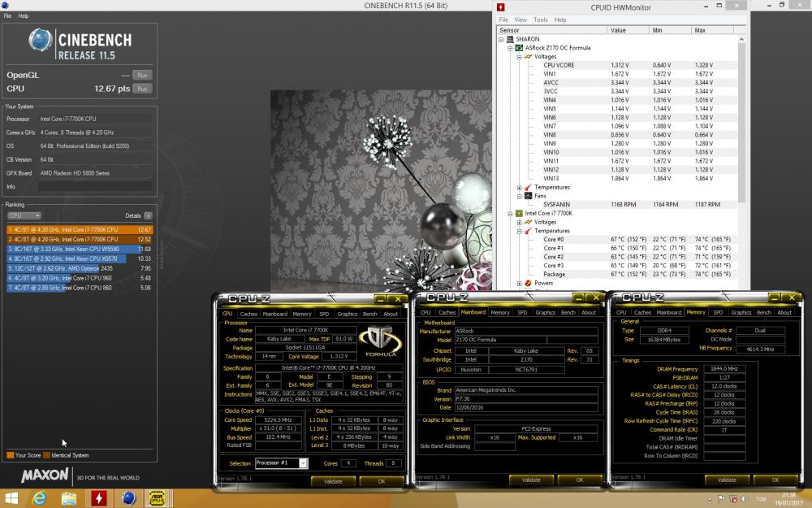Click the Value column header in HWMonitor

pos(627,30)
